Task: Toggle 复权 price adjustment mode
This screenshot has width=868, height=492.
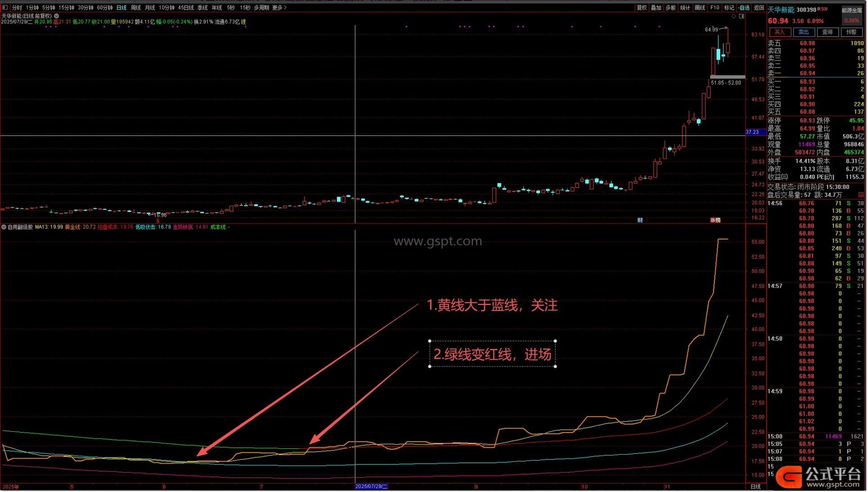Action: tap(641, 8)
